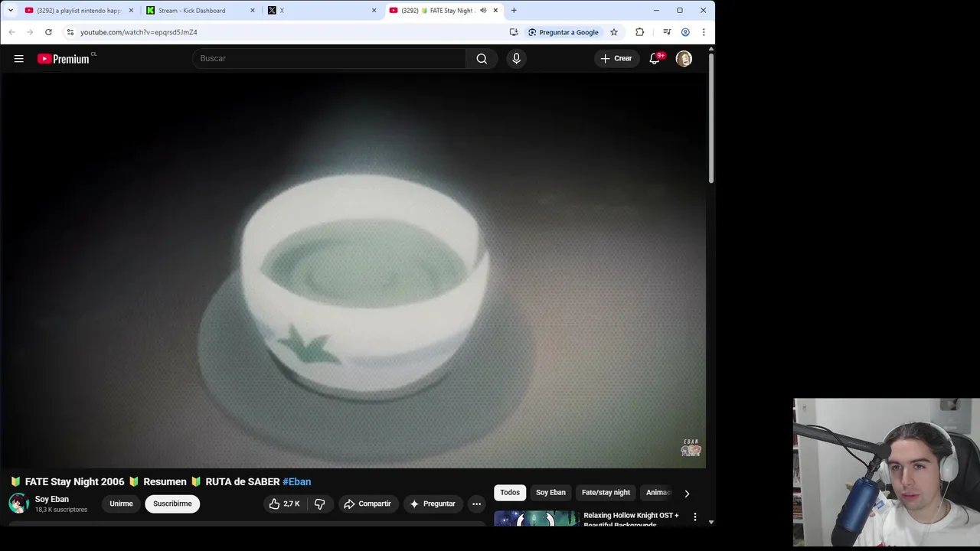Image resolution: width=980 pixels, height=551 pixels.
Task: Click the Preguntar AI button
Action: (433, 504)
